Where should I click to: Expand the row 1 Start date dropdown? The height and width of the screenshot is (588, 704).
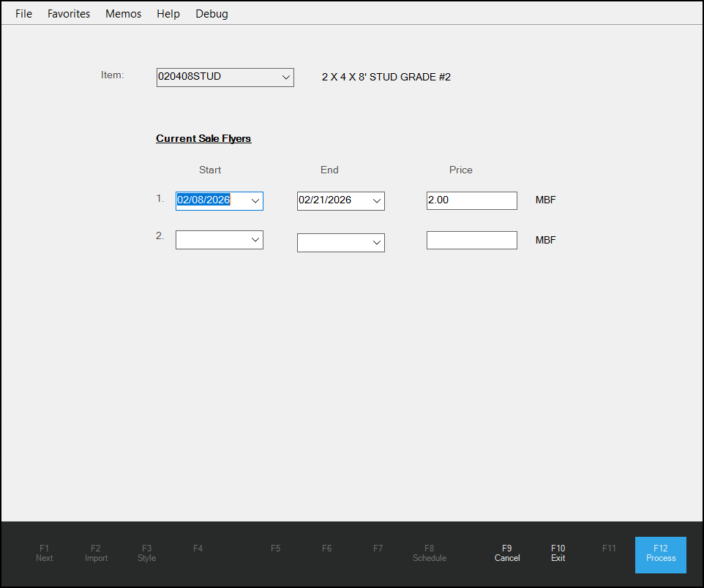coord(255,200)
